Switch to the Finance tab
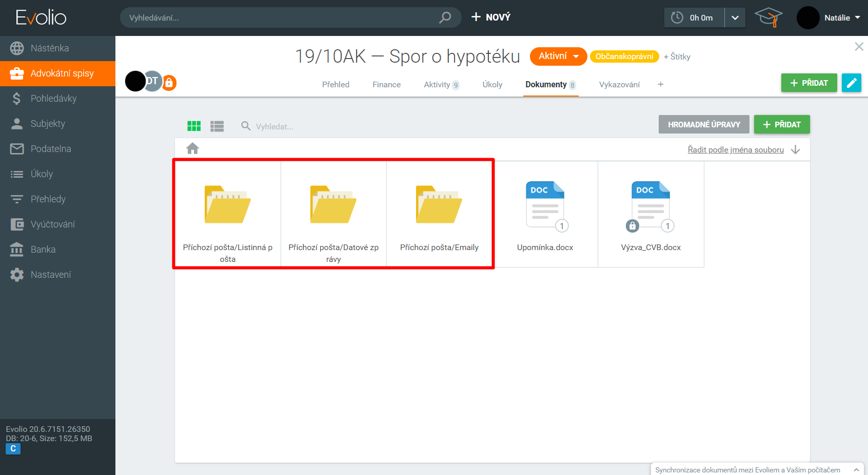The height and width of the screenshot is (475, 868). pos(387,84)
